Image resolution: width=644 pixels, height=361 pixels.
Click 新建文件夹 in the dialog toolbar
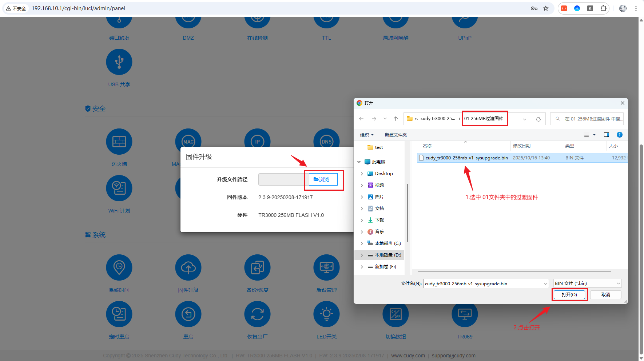point(395,135)
